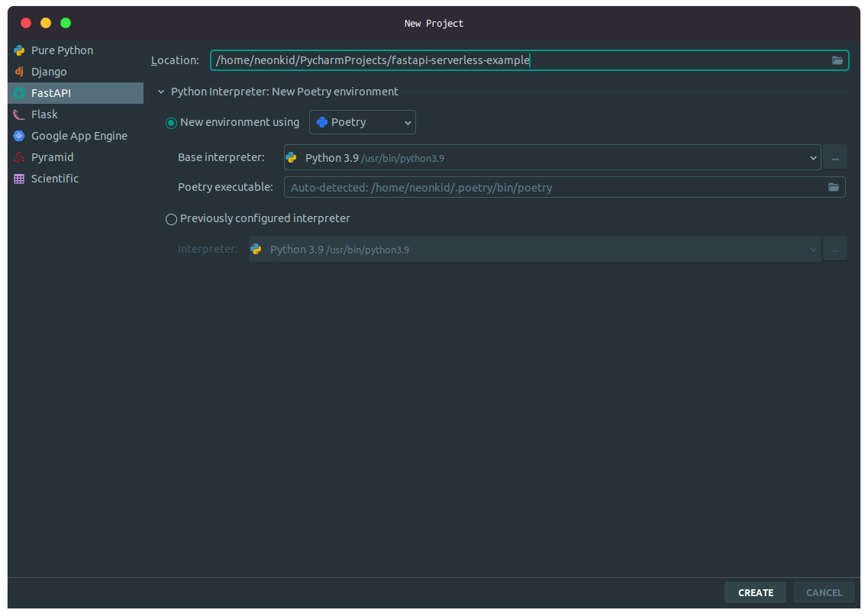The width and height of the screenshot is (868, 616).
Task: Click the Django project type icon
Action: [x=18, y=71]
